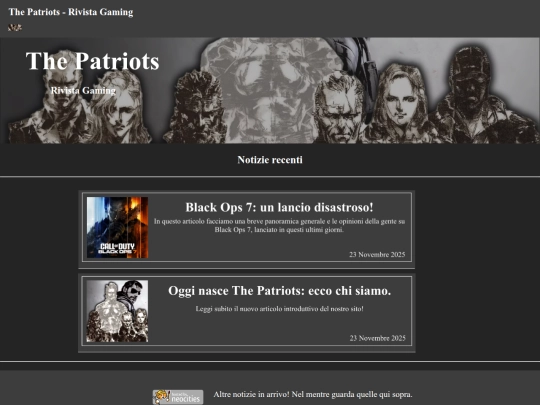The height and width of the screenshot is (405, 540).
Task: Click the Neocities hosted-by badge
Action: pos(178,397)
